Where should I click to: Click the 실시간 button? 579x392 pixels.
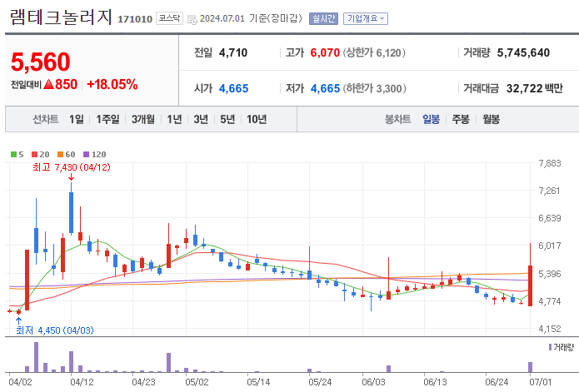coord(323,18)
